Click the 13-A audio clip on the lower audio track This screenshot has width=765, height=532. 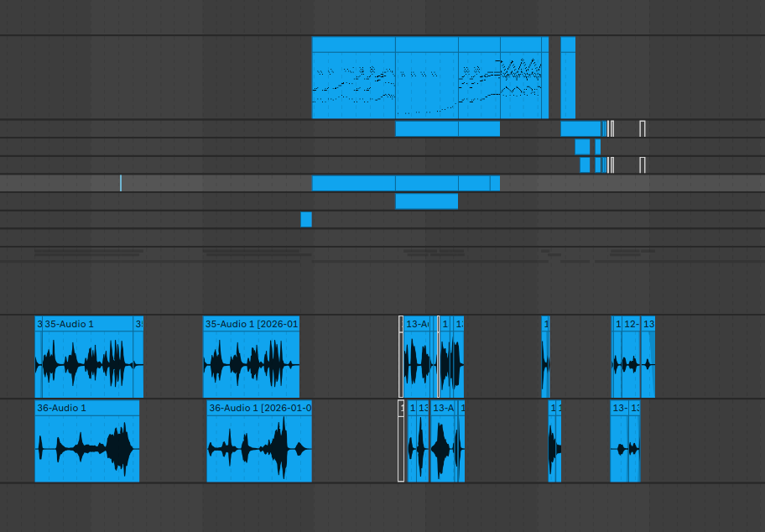click(x=443, y=441)
